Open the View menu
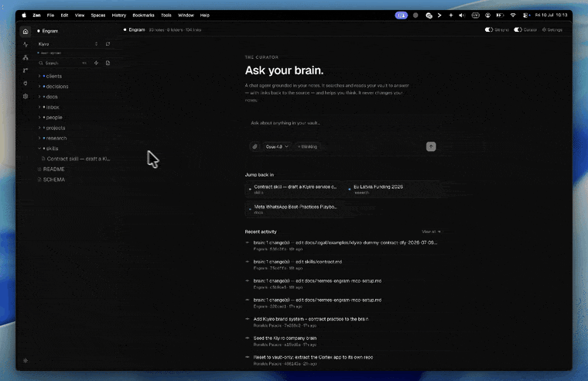Viewport: 588px width, 381px height. pos(80,15)
